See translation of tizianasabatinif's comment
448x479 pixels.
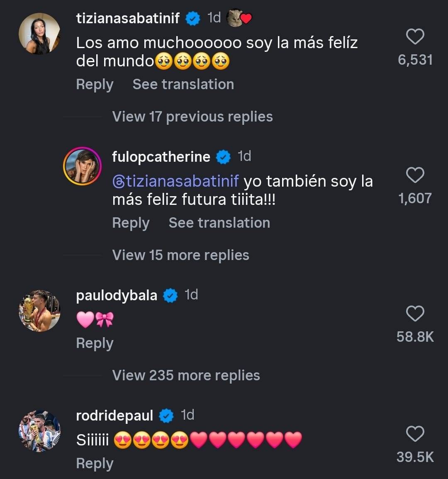[183, 85]
